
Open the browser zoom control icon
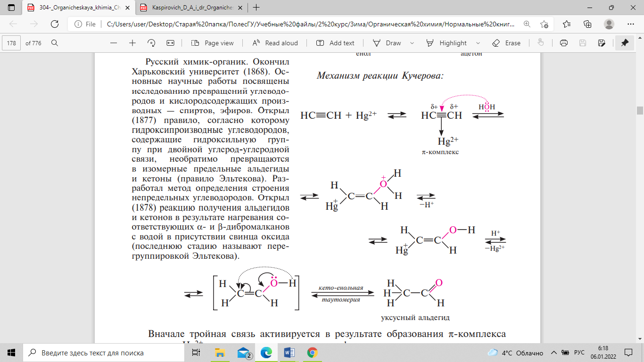527,24
